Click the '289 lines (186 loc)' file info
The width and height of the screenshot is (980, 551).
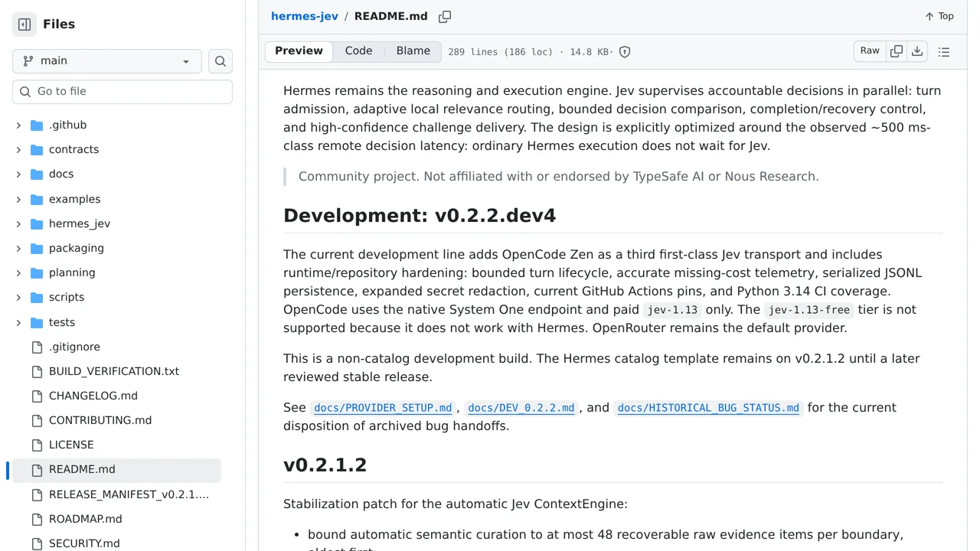pos(500,52)
